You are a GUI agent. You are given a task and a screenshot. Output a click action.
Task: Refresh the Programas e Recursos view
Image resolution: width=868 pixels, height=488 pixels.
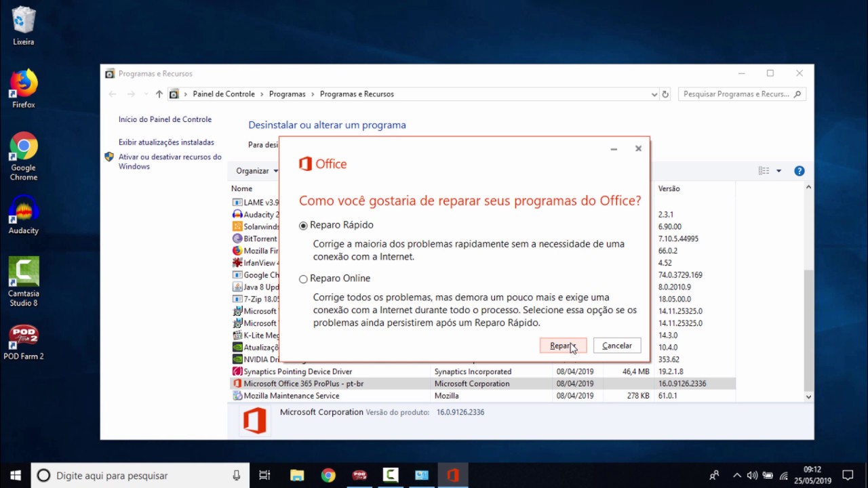click(665, 94)
